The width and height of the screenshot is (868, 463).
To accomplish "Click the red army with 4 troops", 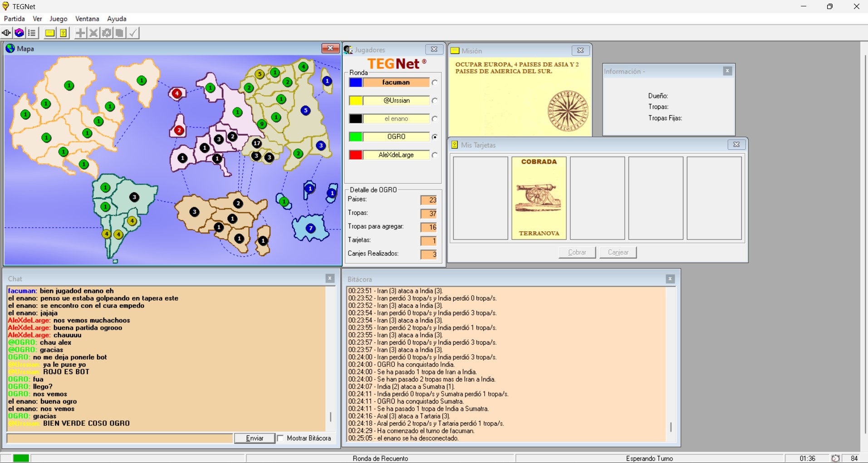I will [x=177, y=93].
